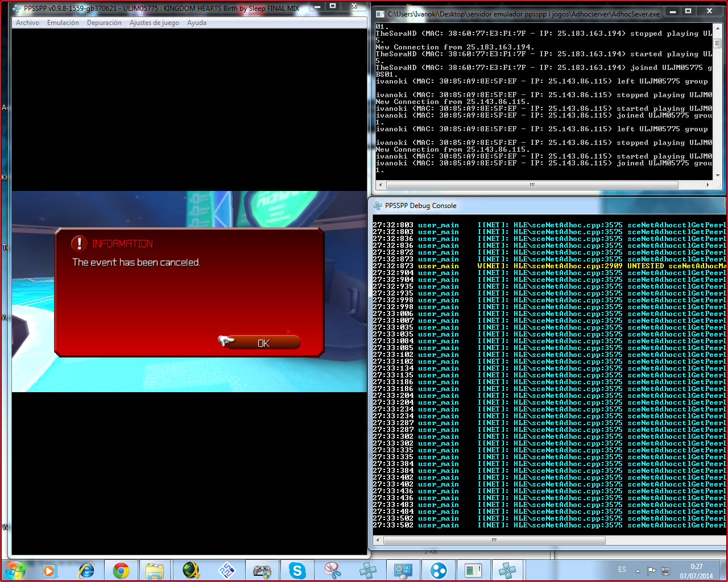
Task: Open the ES input language selector
Action: pyautogui.click(x=622, y=569)
